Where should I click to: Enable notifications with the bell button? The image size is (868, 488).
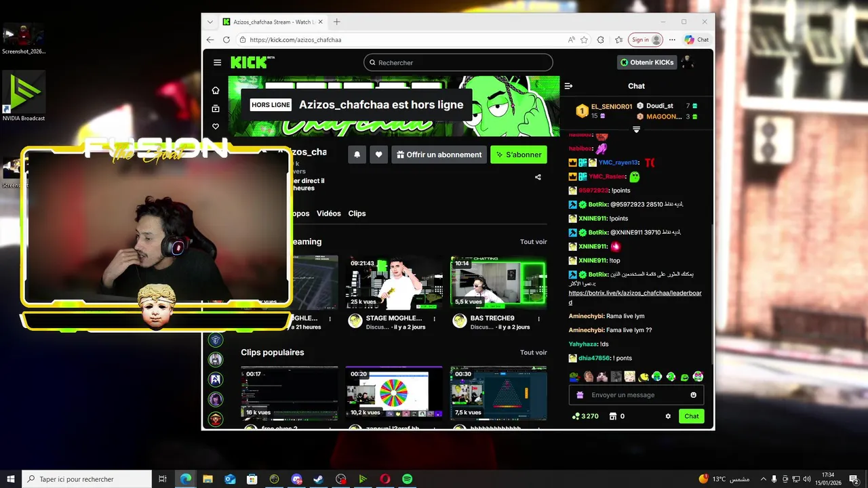pyautogui.click(x=357, y=155)
